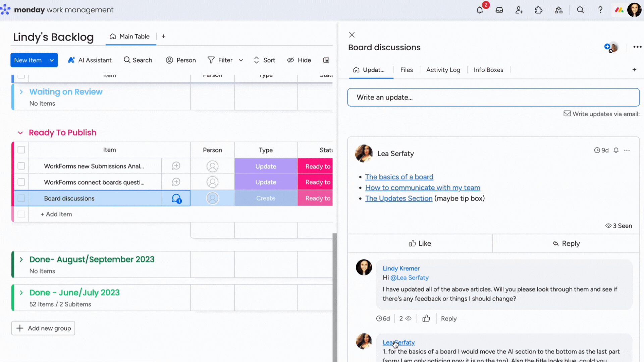Close the Board discussions panel
Screen dimensions: 644x362
click(352, 35)
